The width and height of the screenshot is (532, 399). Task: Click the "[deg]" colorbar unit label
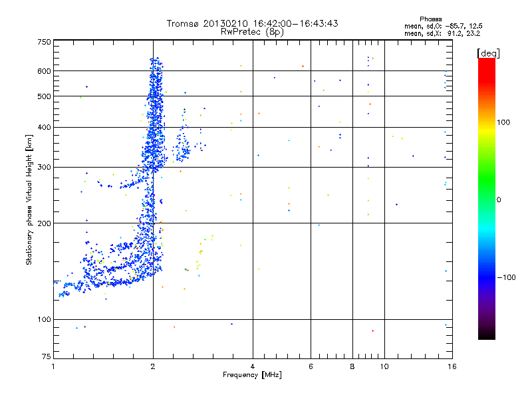[488, 53]
